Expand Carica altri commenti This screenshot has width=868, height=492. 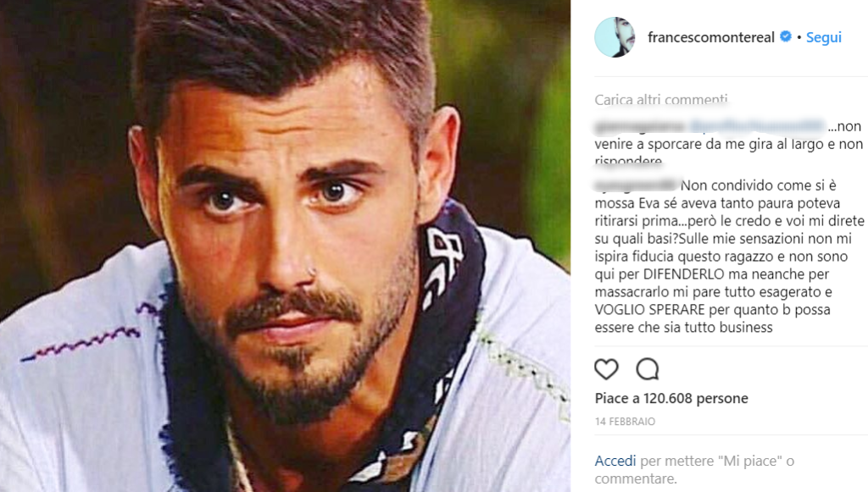click(661, 100)
